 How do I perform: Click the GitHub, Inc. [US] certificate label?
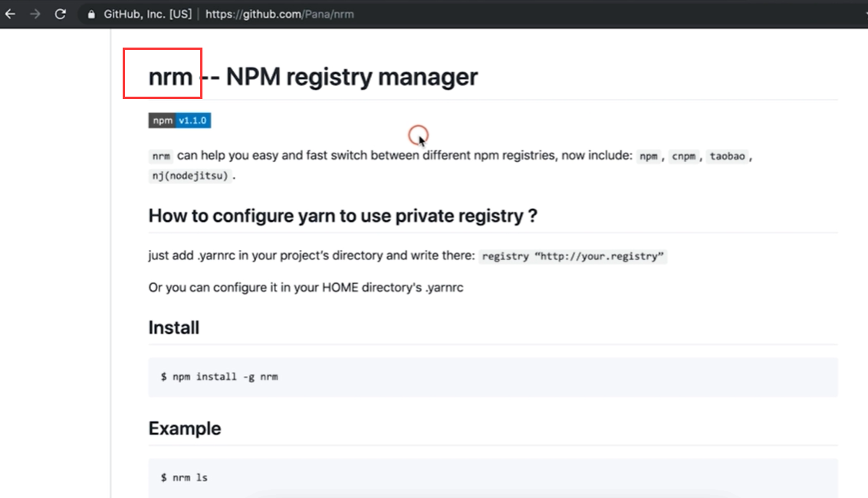coord(147,15)
